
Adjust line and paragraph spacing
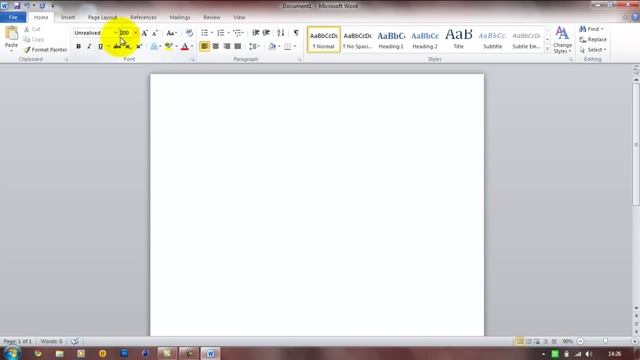[253, 47]
